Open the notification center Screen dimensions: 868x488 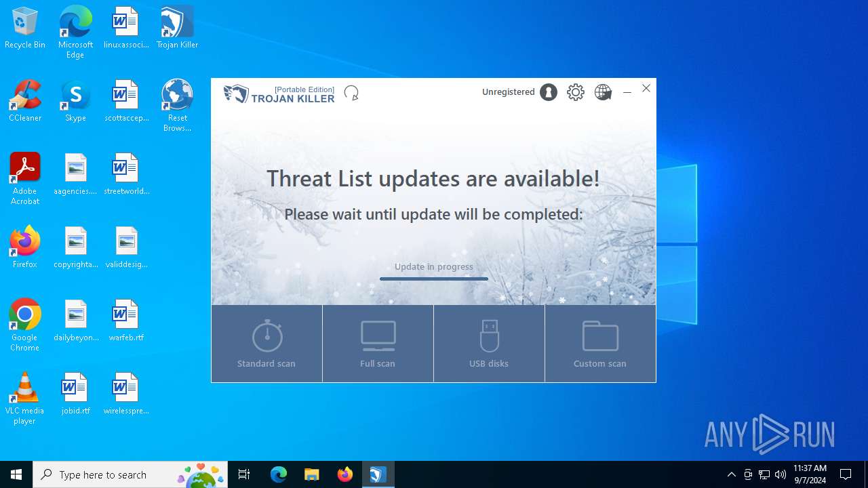(x=846, y=474)
